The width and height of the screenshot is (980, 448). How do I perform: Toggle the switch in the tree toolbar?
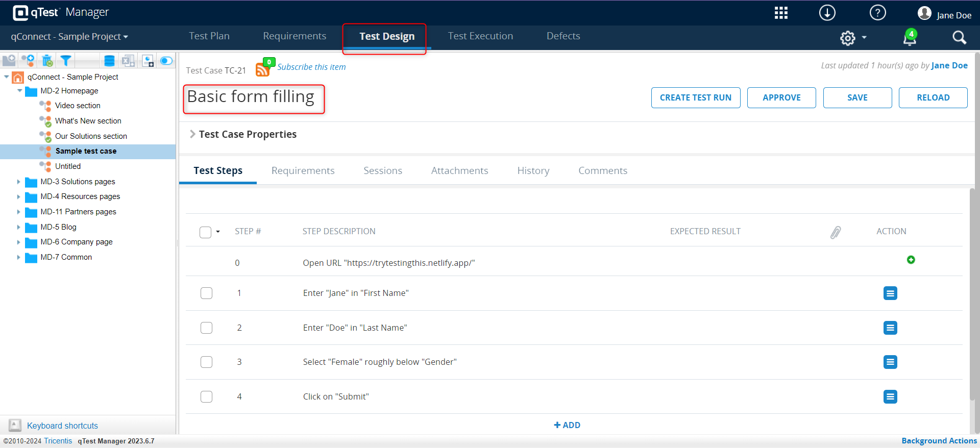(166, 61)
